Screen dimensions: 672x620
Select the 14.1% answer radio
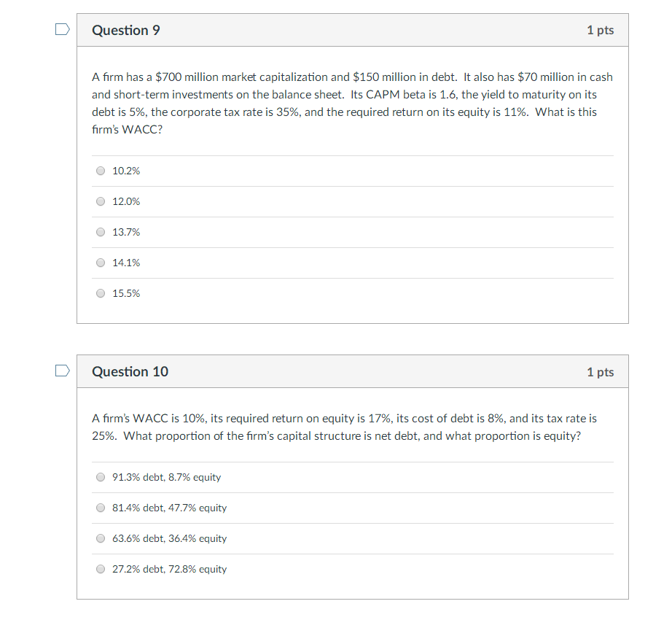point(101,263)
